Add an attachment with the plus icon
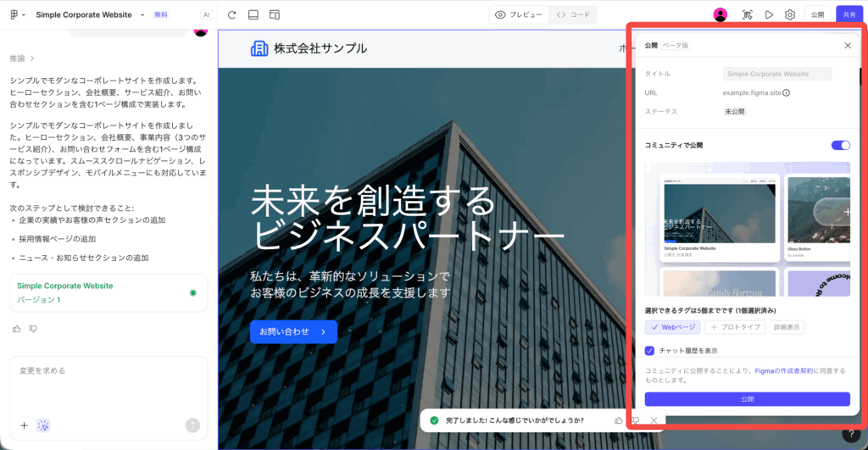Viewport: 868px width, 450px height. coord(24,425)
